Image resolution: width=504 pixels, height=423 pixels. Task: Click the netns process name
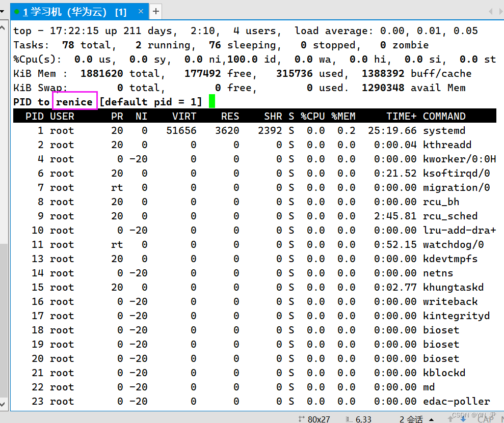438,273
